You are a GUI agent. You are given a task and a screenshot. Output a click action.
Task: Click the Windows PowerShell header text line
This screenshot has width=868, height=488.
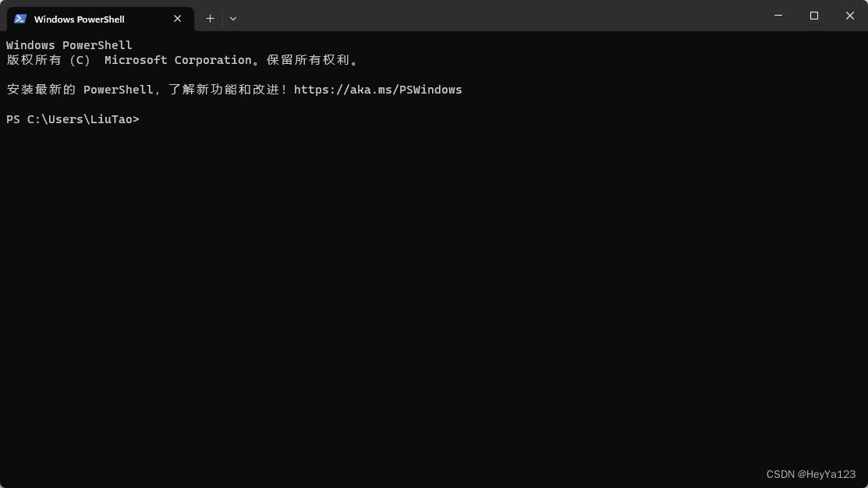pos(69,44)
